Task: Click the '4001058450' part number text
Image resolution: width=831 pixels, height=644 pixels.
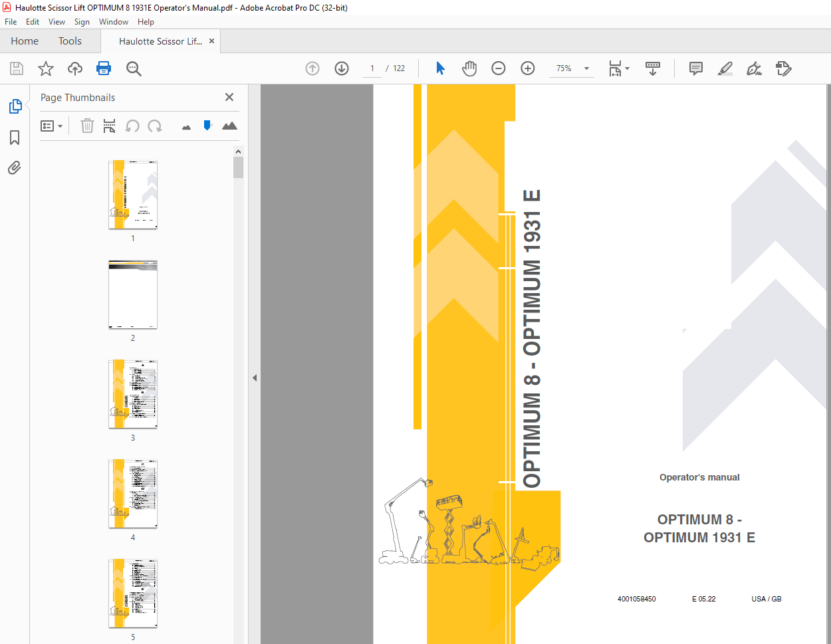Action: [x=636, y=599]
